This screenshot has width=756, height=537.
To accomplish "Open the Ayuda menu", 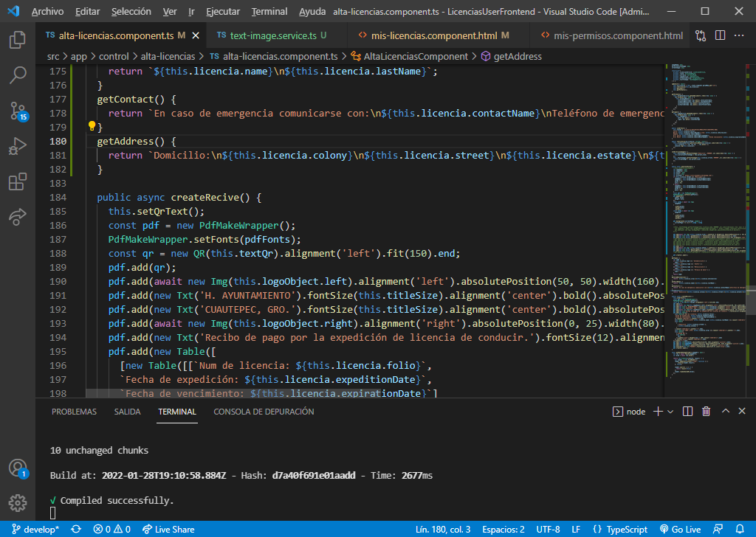I will pos(312,12).
